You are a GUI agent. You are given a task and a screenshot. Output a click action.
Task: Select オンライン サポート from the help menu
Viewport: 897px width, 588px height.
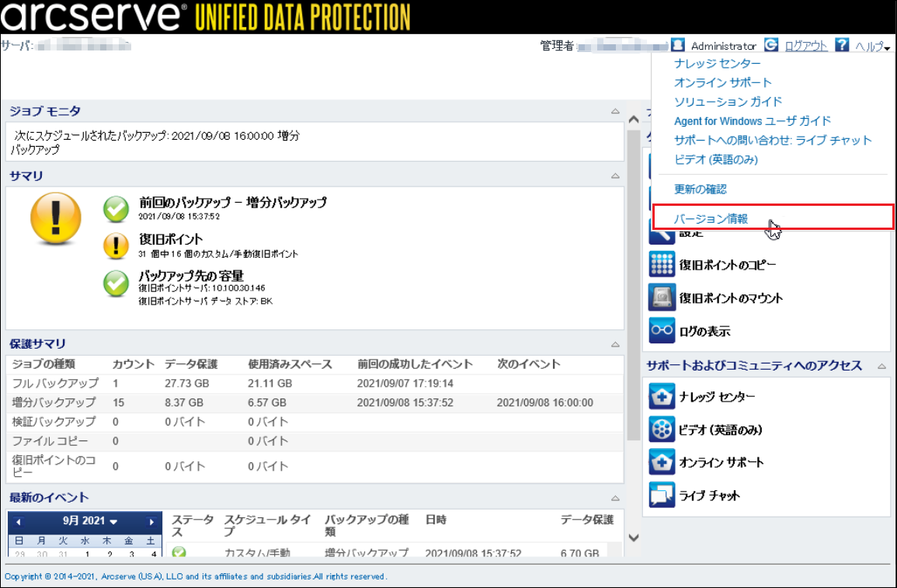point(722,82)
